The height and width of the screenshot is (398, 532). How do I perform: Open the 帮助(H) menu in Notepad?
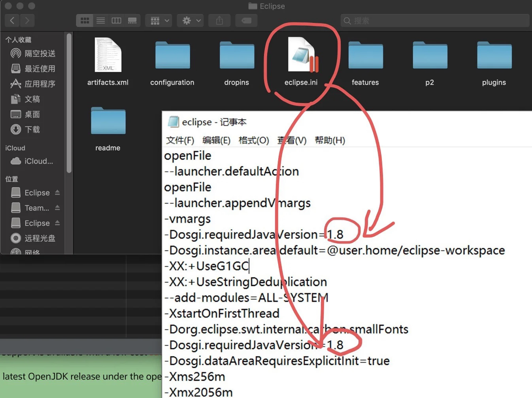pos(330,140)
